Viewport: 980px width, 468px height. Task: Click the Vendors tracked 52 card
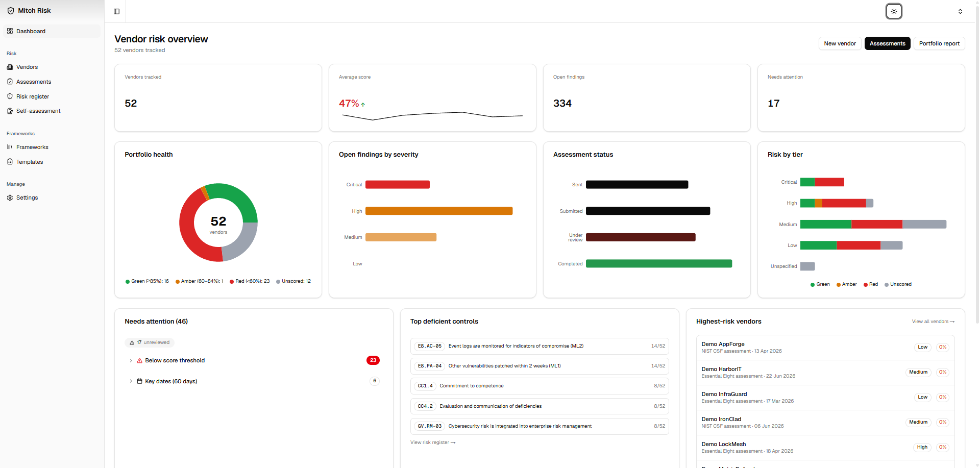[218, 97]
